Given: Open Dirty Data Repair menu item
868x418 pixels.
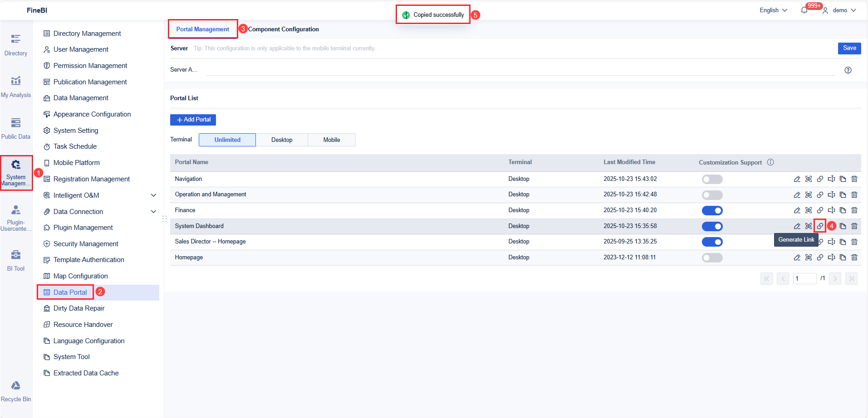Looking at the screenshot, I should tap(79, 308).
